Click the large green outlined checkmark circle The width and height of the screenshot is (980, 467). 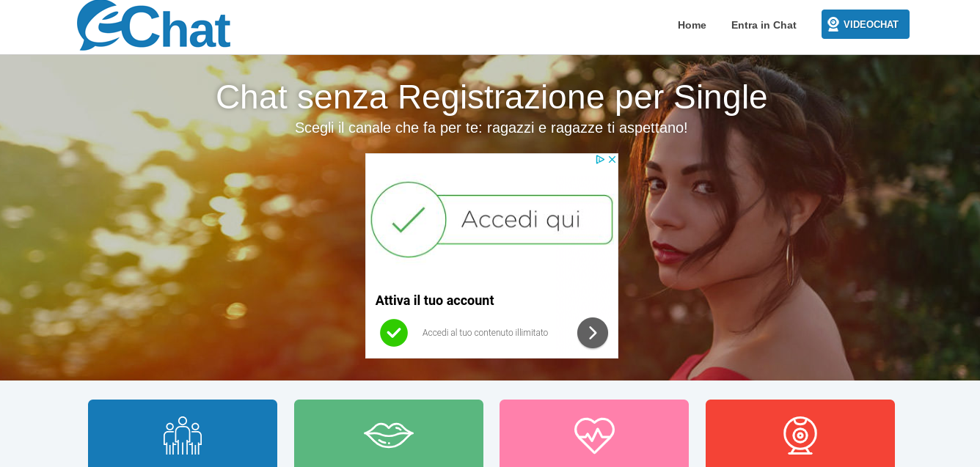click(409, 219)
